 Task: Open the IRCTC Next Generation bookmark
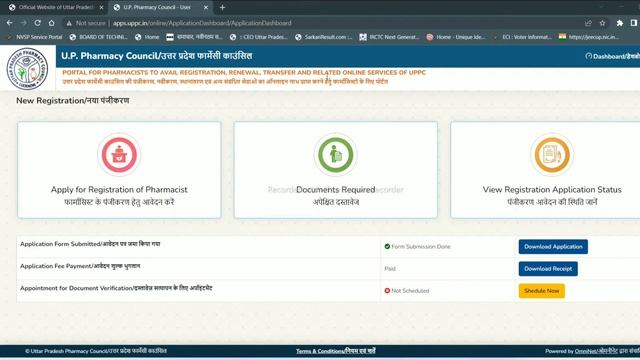pos(389,37)
